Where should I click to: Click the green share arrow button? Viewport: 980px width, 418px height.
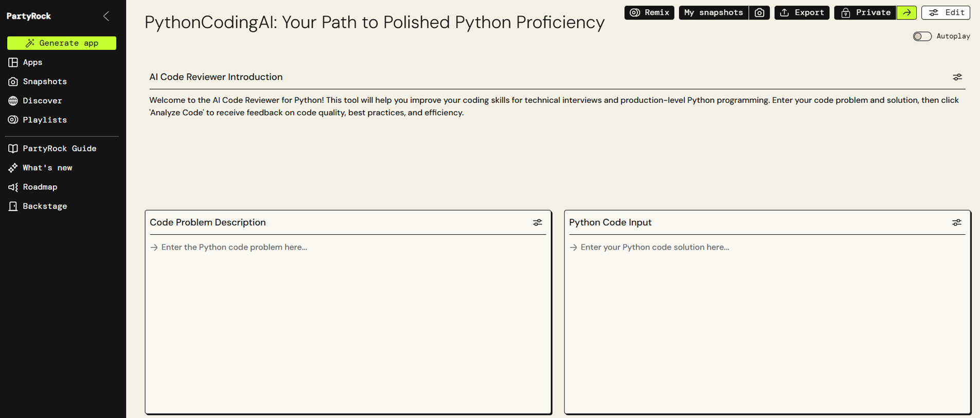[x=906, y=12]
